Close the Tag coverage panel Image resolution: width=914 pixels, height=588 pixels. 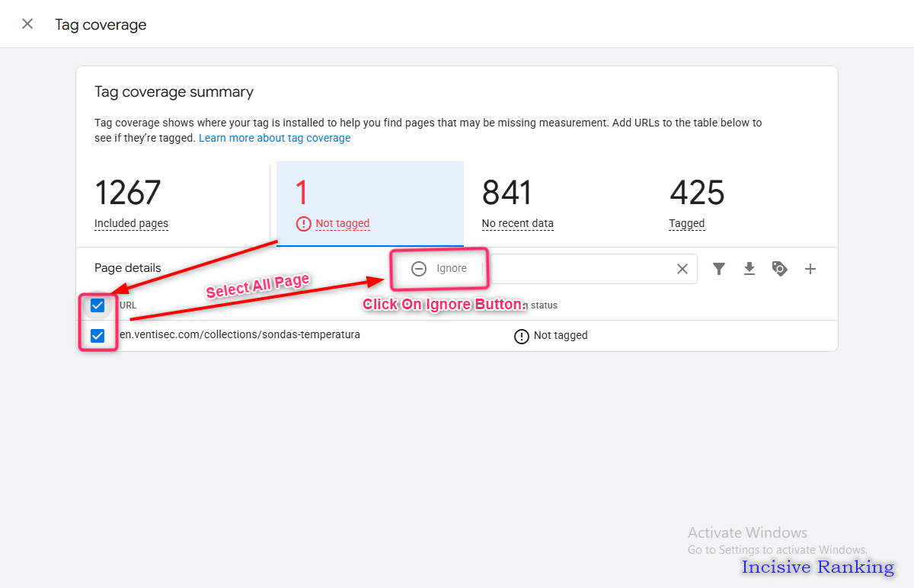(x=27, y=24)
